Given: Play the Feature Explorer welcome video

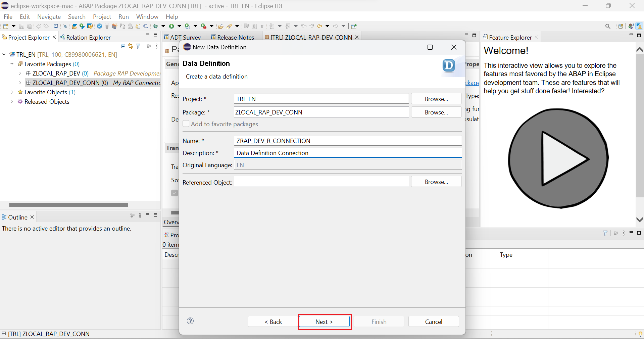Looking at the screenshot, I should click(558, 158).
